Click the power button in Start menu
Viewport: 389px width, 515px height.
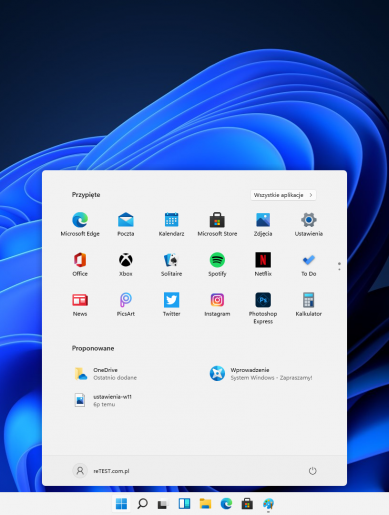pyautogui.click(x=312, y=471)
